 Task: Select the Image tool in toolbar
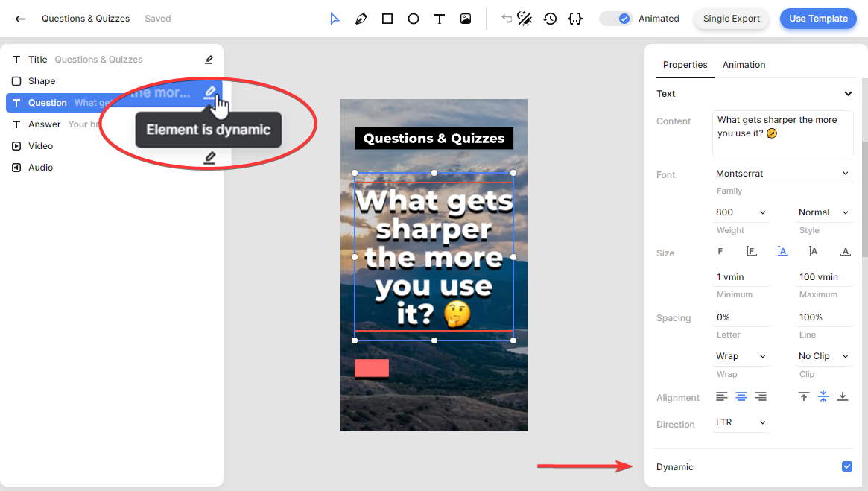tap(466, 19)
